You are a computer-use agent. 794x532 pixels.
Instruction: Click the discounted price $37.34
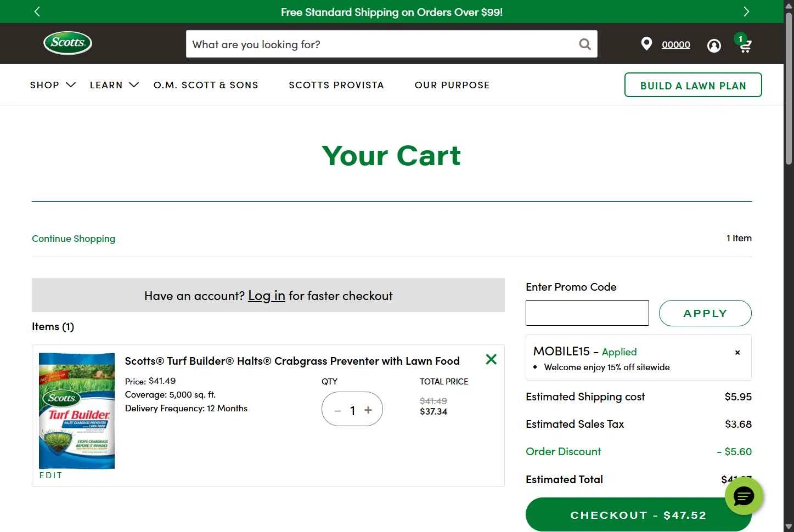tap(433, 411)
